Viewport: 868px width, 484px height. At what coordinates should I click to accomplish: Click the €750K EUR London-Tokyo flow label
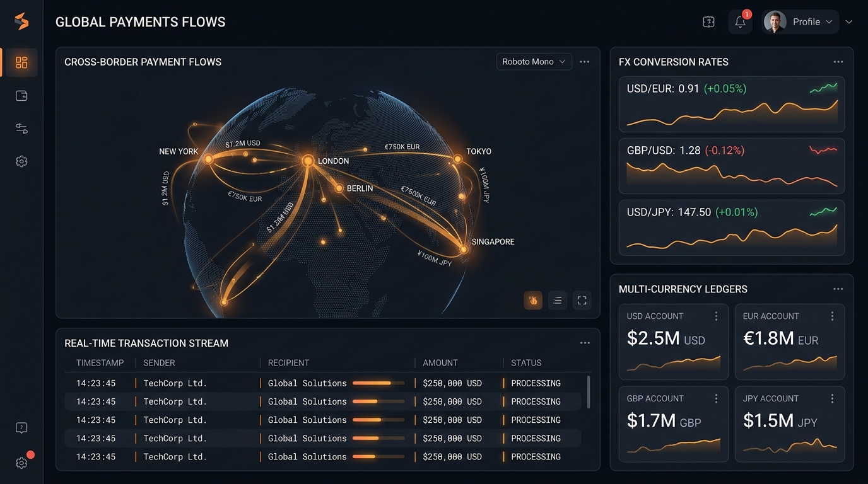pos(402,147)
